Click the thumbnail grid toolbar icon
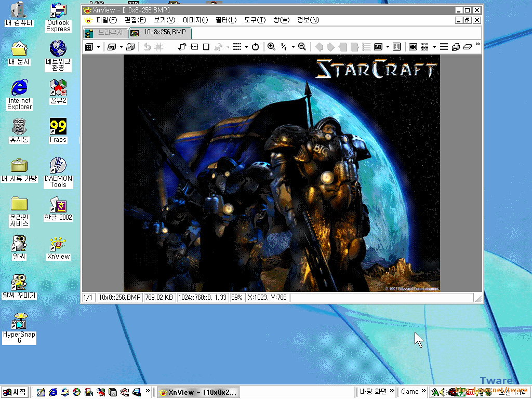Viewport: 532px width, 399px height. 424,47
